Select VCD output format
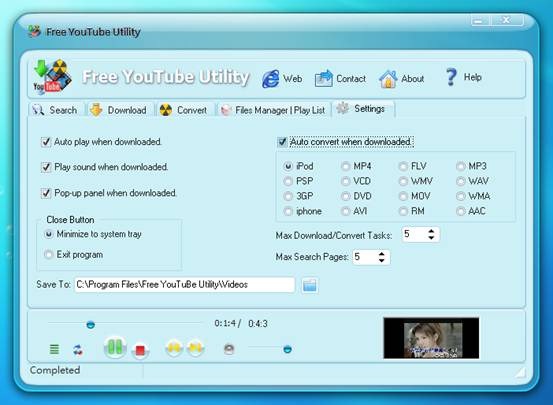 [345, 181]
